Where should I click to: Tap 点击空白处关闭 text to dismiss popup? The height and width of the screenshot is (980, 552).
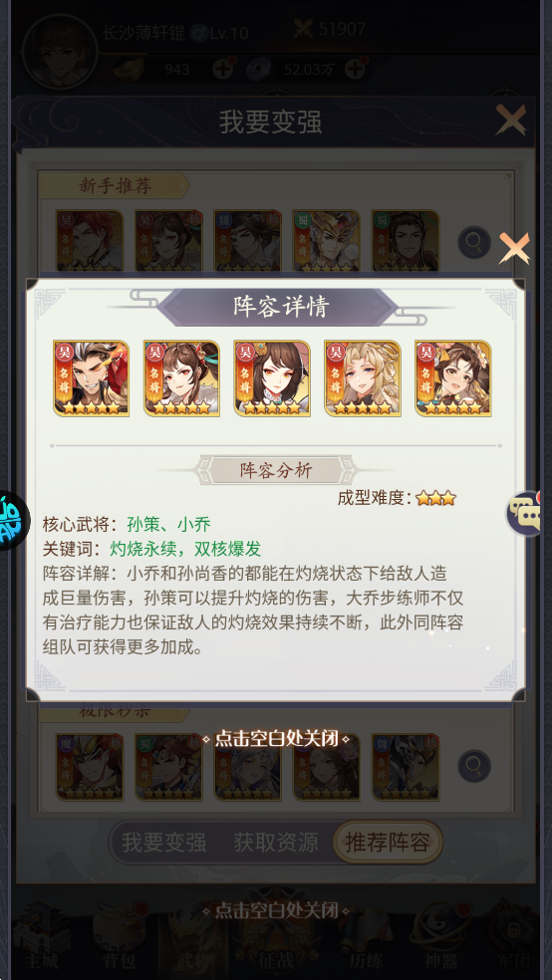coord(276,739)
